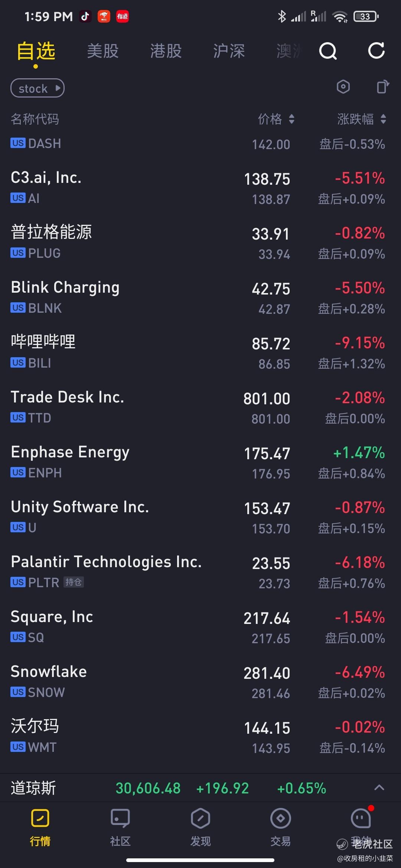Open the Enphase Energy ENPH row
Viewport: 401px width, 868px height.
click(200, 462)
